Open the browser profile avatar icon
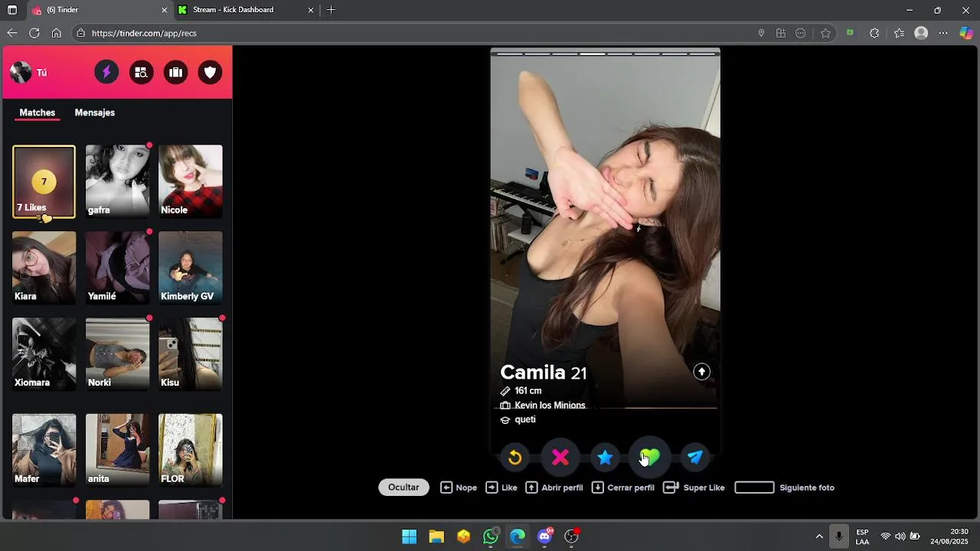Screen dimensions: 980x551 [x=921, y=33]
